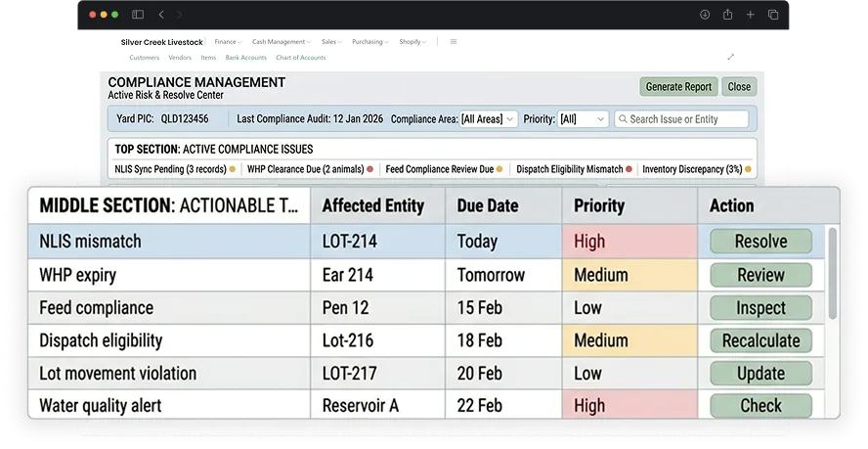Open the Sales menu
The height and width of the screenshot is (449, 868).
point(331,41)
